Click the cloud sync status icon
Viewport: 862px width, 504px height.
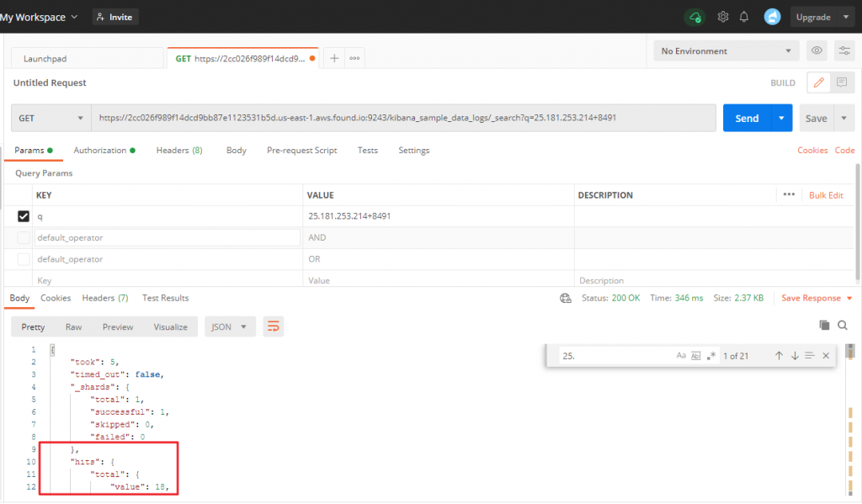[694, 17]
